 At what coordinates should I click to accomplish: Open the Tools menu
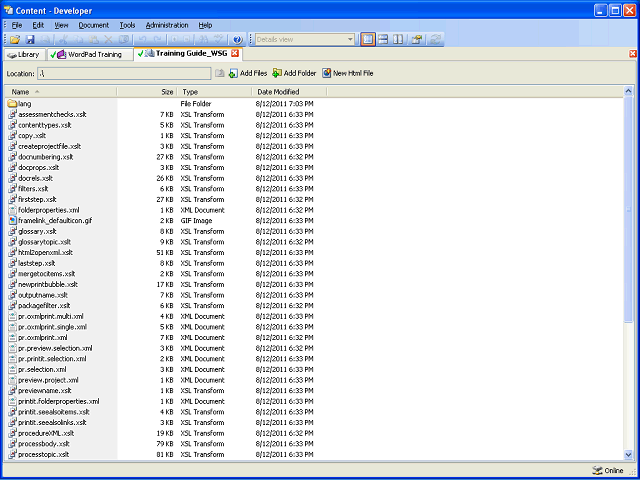(127, 25)
